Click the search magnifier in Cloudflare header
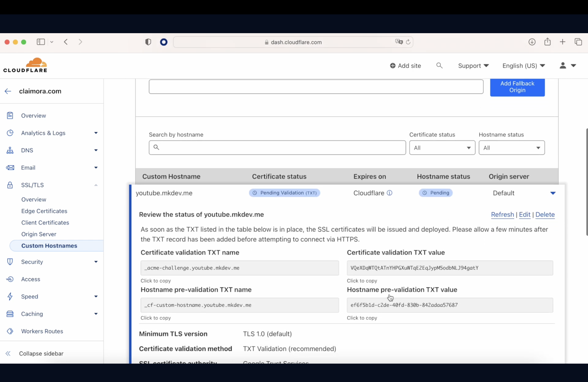 [440, 66]
